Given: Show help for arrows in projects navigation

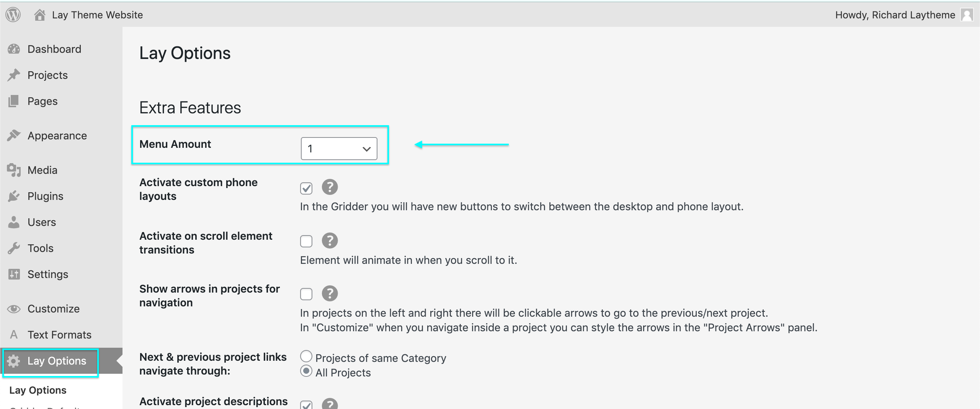Looking at the screenshot, I should [330, 294].
